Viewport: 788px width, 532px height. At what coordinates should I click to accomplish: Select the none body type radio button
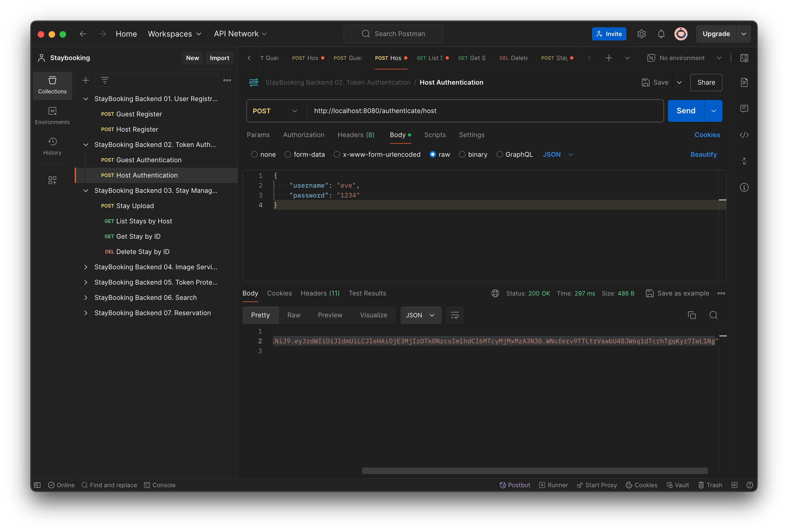click(x=254, y=154)
